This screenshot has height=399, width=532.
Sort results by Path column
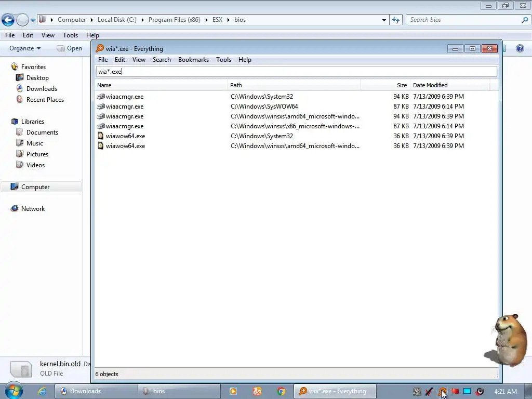pyautogui.click(x=294, y=85)
